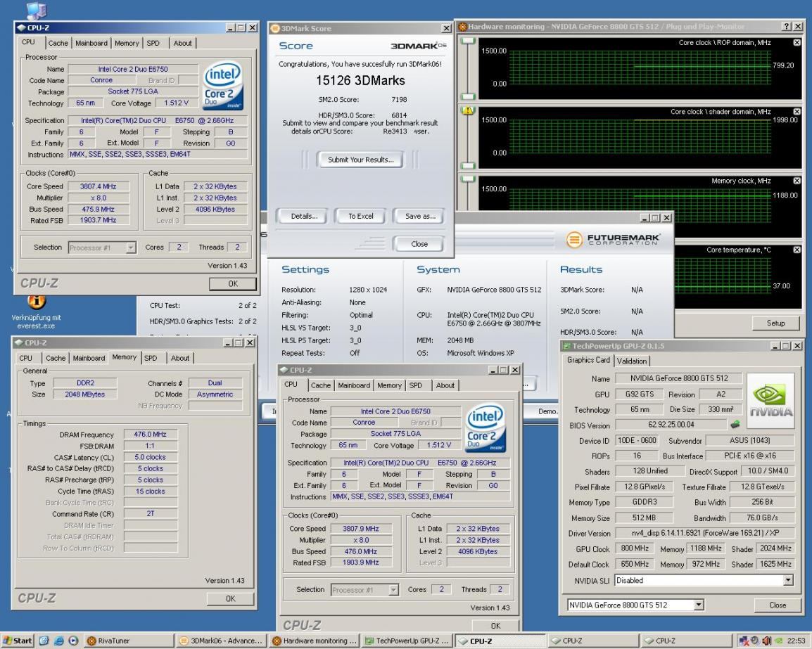The height and width of the screenshot is (649, 812).
Task: Open the NVIDIA SLI dropdown in GPU-Z
Action: 787,581
